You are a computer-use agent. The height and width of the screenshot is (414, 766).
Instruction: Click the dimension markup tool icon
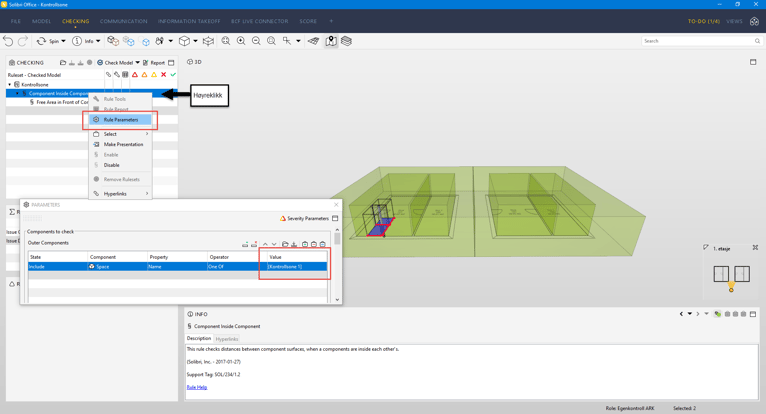tap(287, 41)
